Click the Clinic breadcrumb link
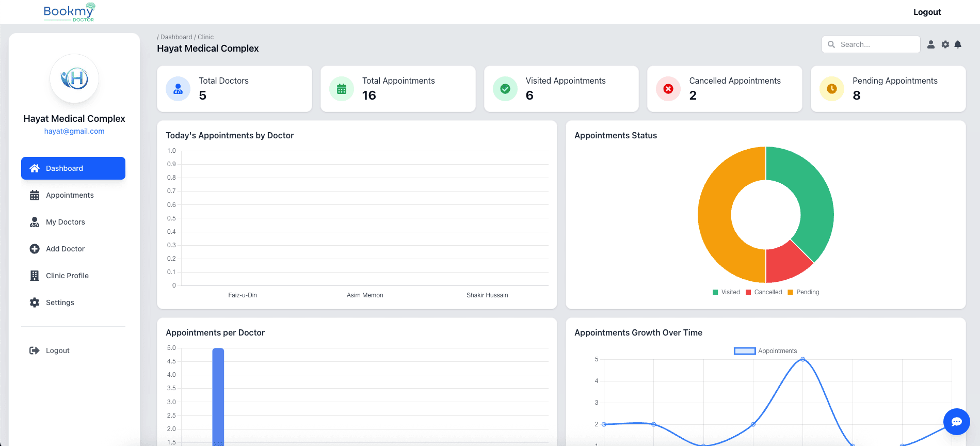 205,37
